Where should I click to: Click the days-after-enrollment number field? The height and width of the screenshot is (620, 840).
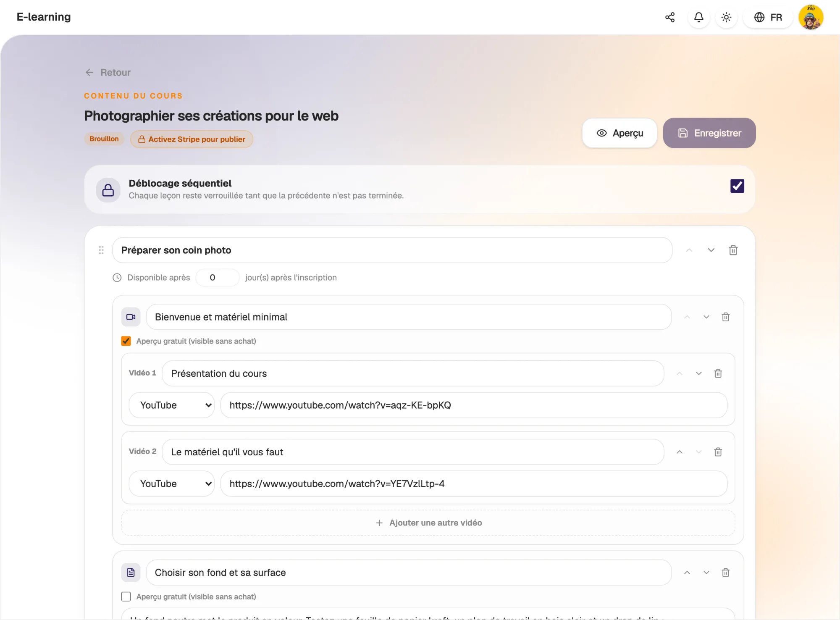tap(218, 278)
